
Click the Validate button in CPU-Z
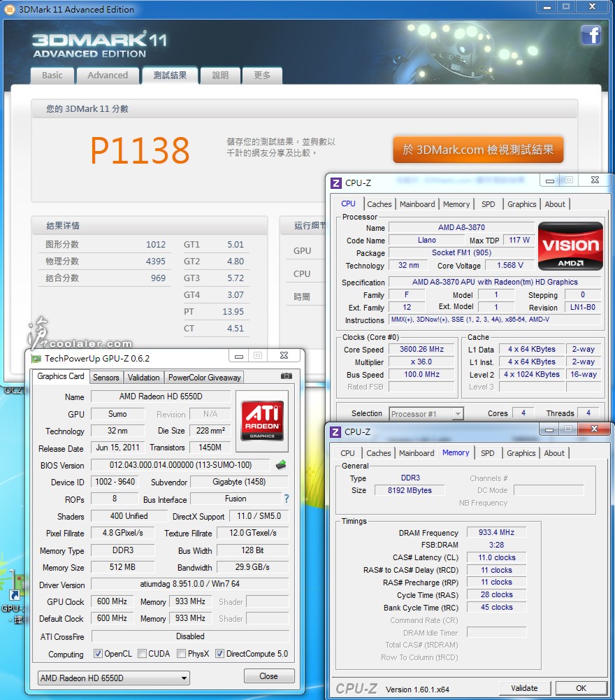click(x=524, y=688)
